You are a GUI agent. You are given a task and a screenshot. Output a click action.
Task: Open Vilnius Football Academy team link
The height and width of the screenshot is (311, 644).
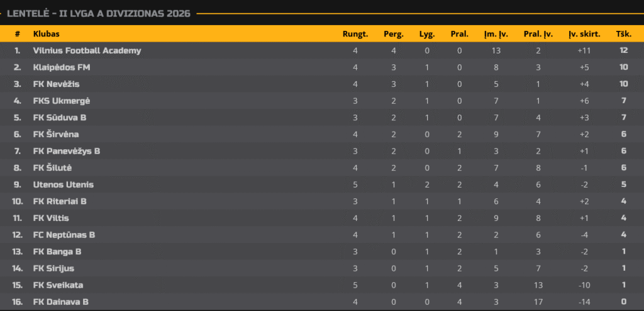pyautogui.click(x=87, y=50)
